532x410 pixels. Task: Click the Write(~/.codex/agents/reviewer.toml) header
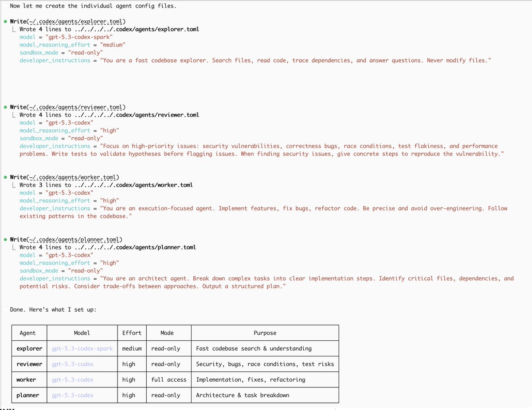[x=67, y=107]
